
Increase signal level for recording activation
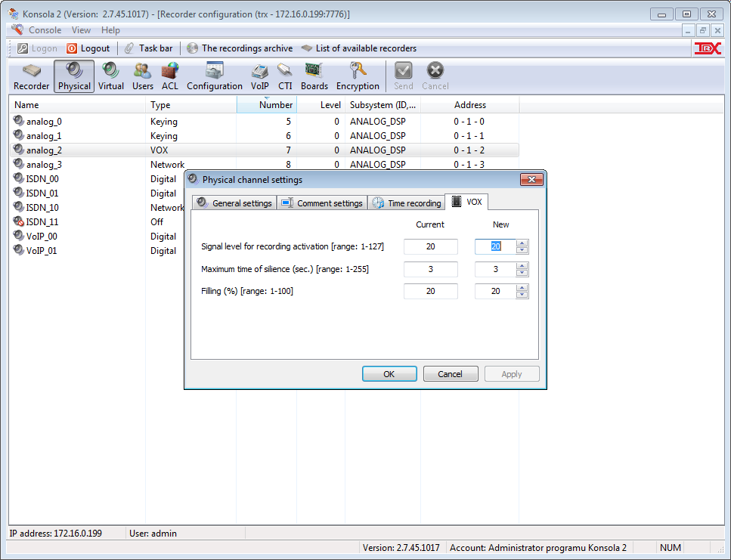(522, 243)
